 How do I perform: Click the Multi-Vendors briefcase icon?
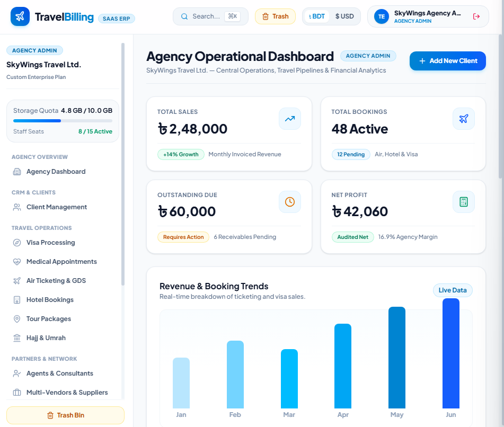17,393
